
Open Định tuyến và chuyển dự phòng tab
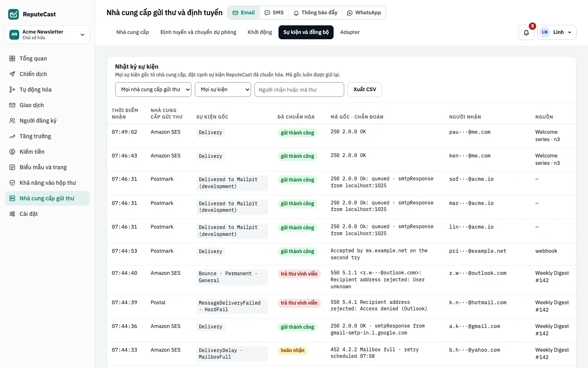pyautogui.click(x=198, y=32)
